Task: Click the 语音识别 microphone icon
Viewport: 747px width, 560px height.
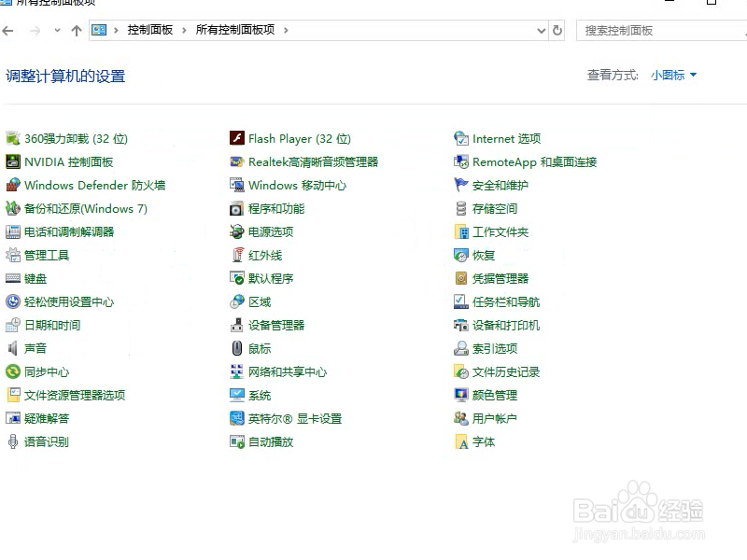Action: point(13,441)
